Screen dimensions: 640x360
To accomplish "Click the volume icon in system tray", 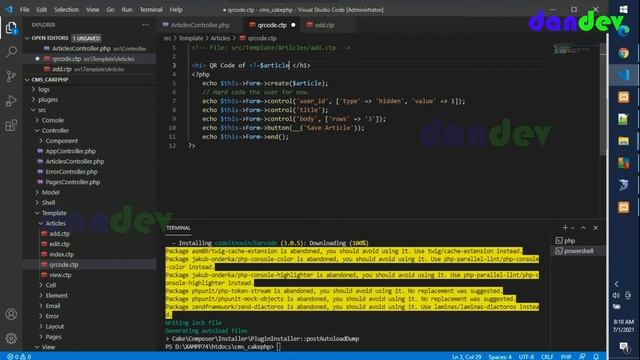I will click(x=616, y=295).
